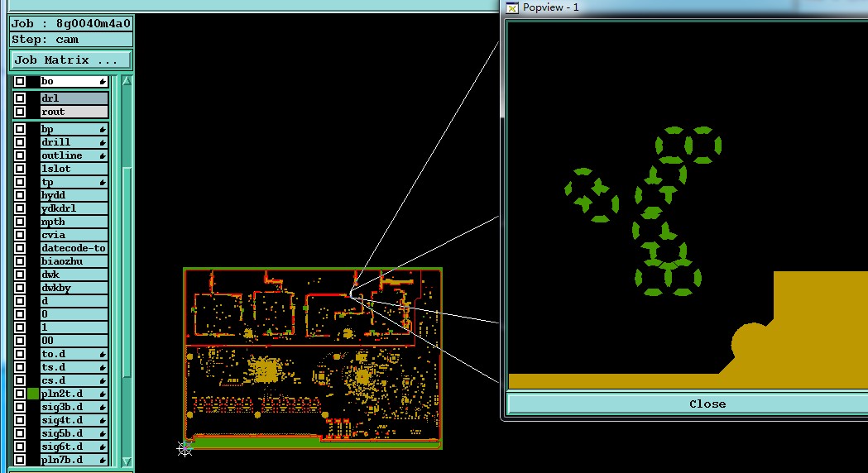Click the marker icon on tp layer
Viewport: 868px width, 473px height.
(x=103, y=182)
